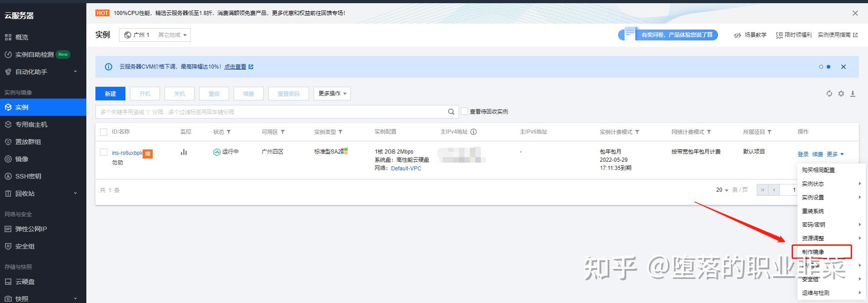Open table column settings gear
Screen dimensions: 868x303
841,94
